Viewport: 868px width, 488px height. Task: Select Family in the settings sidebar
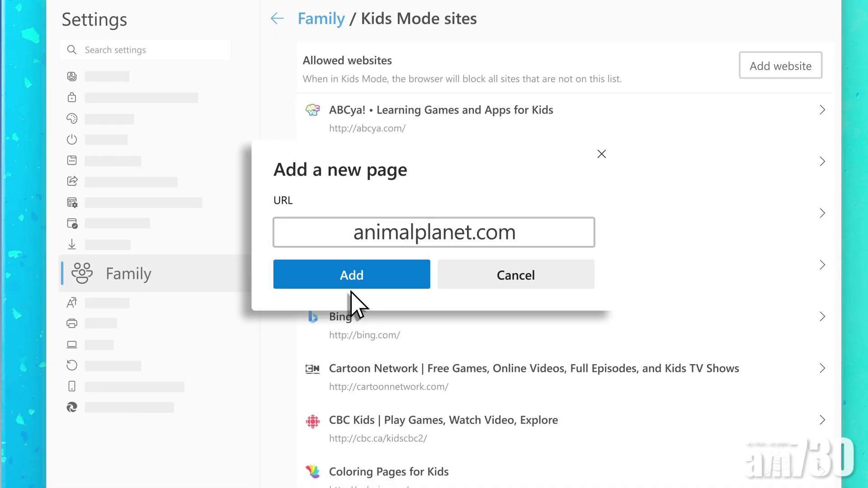click(x=128, y=273)
